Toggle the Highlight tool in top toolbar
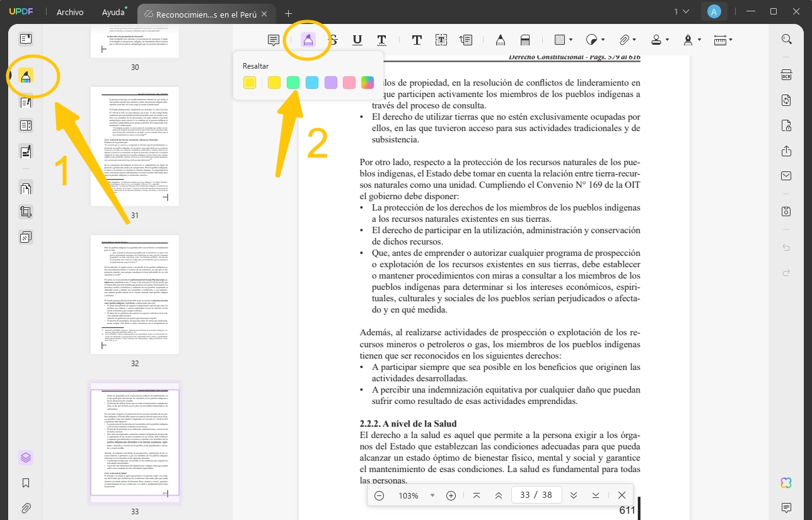812x520 pixels. 308,40
